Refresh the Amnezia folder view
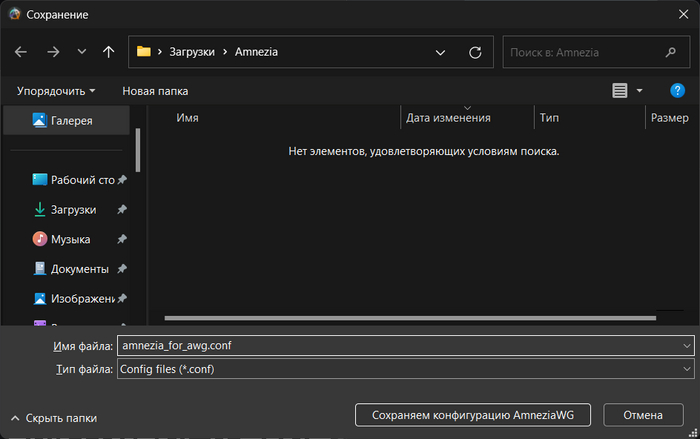 pyautogui.click(x=475, y=52)
